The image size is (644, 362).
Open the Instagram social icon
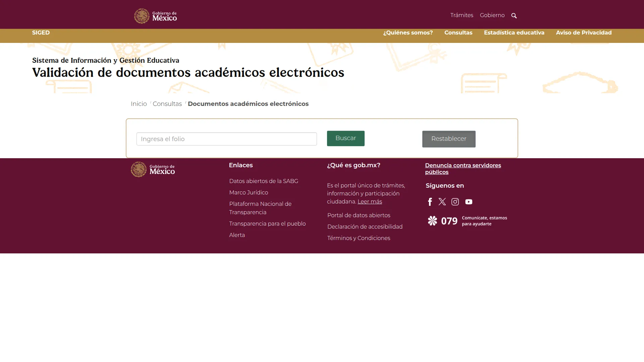(455, 201)
